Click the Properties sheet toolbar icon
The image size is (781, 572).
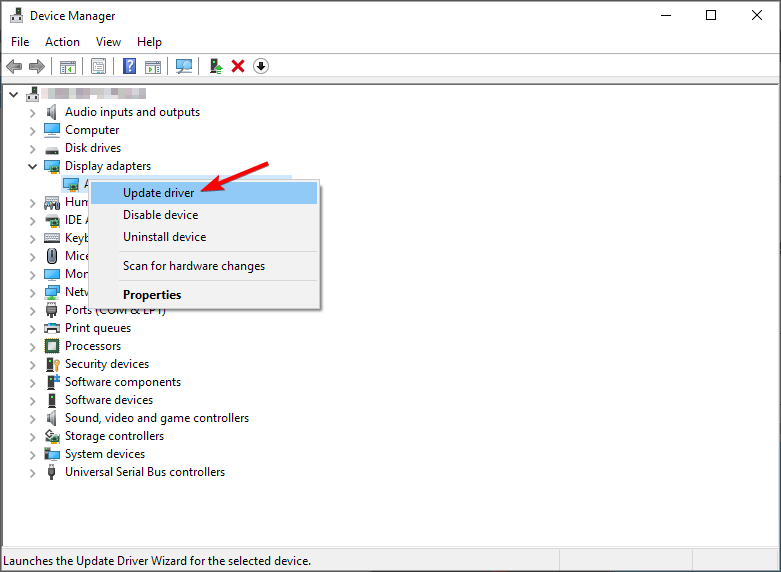point(99,66)
